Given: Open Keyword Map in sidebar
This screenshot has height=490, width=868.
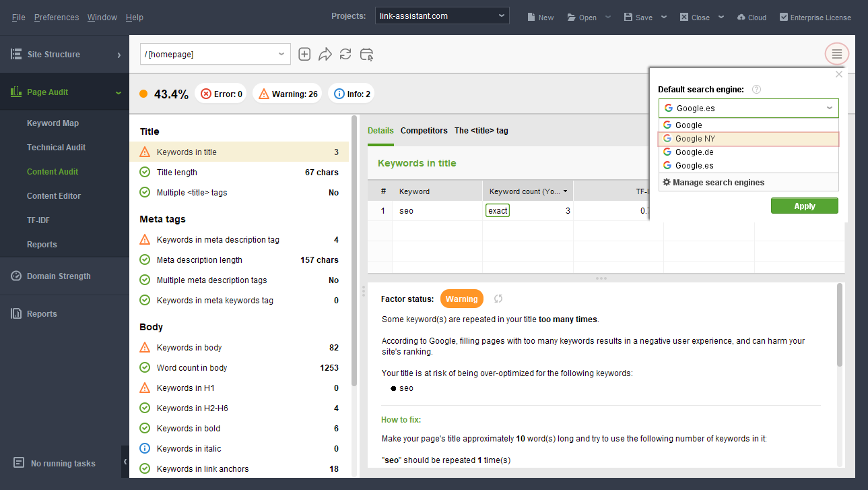Looking at the screenshot, I should (53, 123).
